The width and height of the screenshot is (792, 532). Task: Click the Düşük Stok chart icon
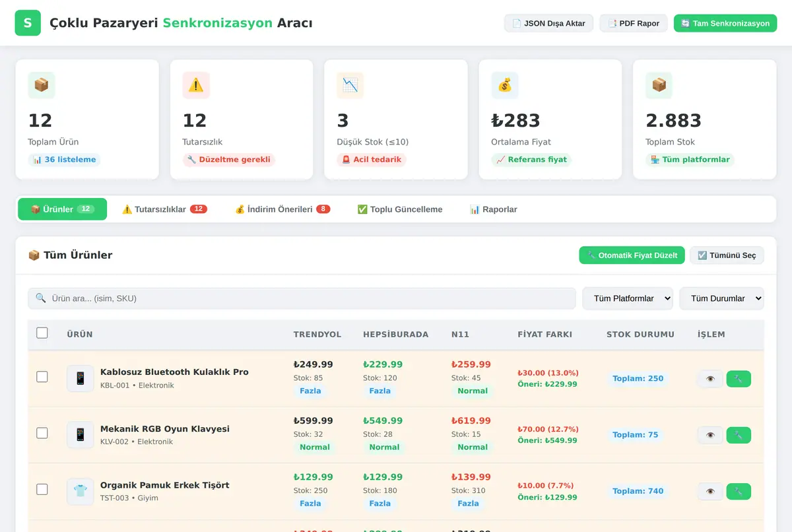coord(350,85)
